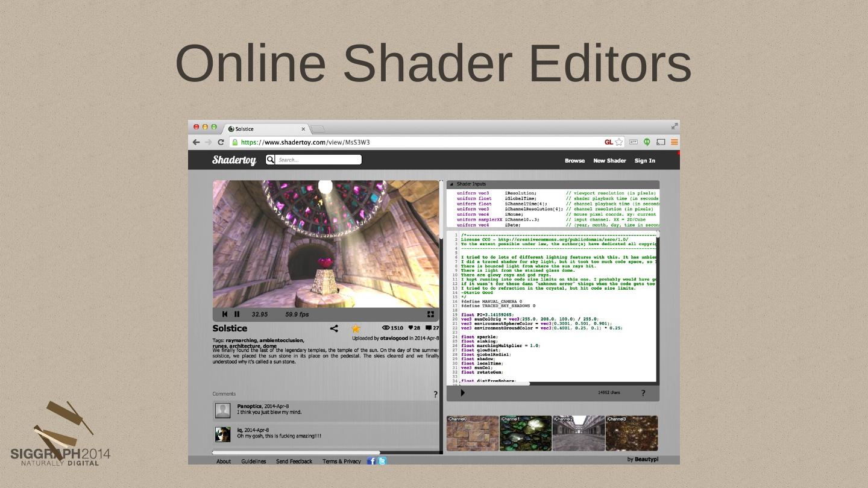The image size is (868, 488).
Task: Enter browser fullscreen with the corner arrows
Action: pos(675,126)
